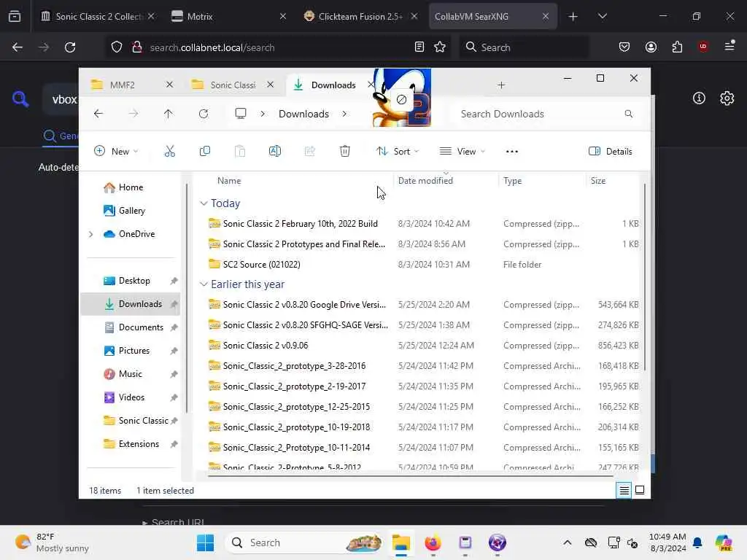The width and height of the screenshot is (747, 560).
Task: Sort by Name column header
Action: coord(229,181)
